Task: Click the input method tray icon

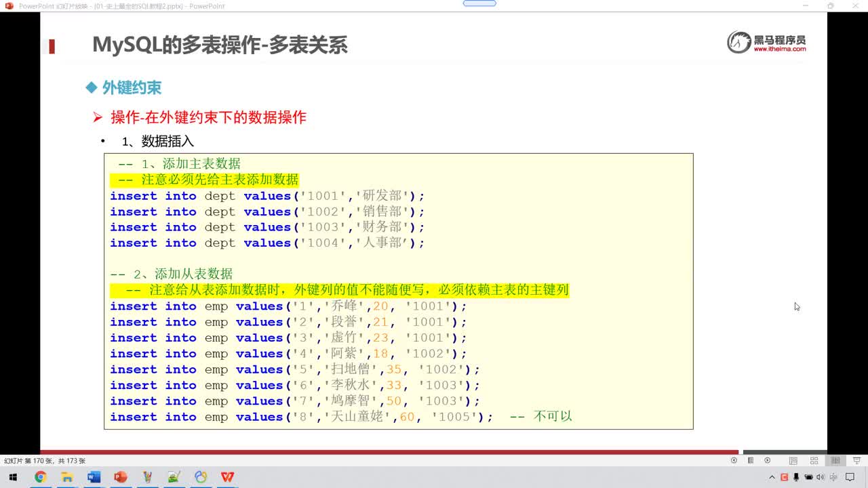Action: pyautogui.click(x=832, y=477)
